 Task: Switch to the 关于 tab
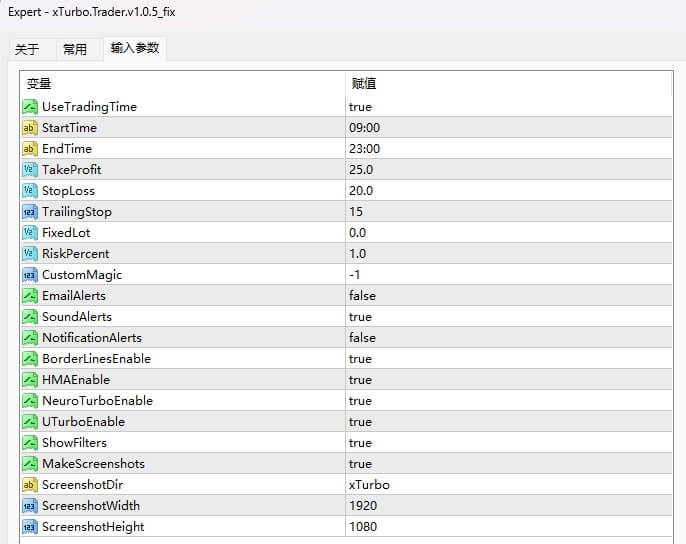point(27,49)
